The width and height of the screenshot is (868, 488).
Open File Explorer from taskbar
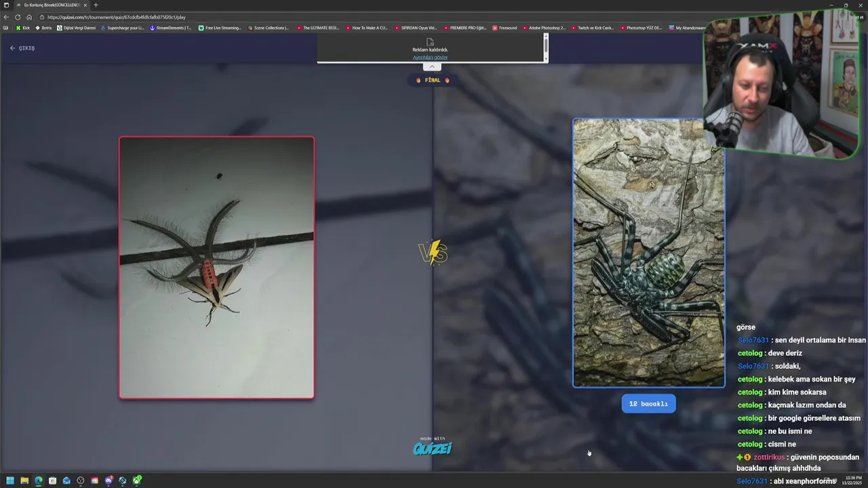pos(24,481)
